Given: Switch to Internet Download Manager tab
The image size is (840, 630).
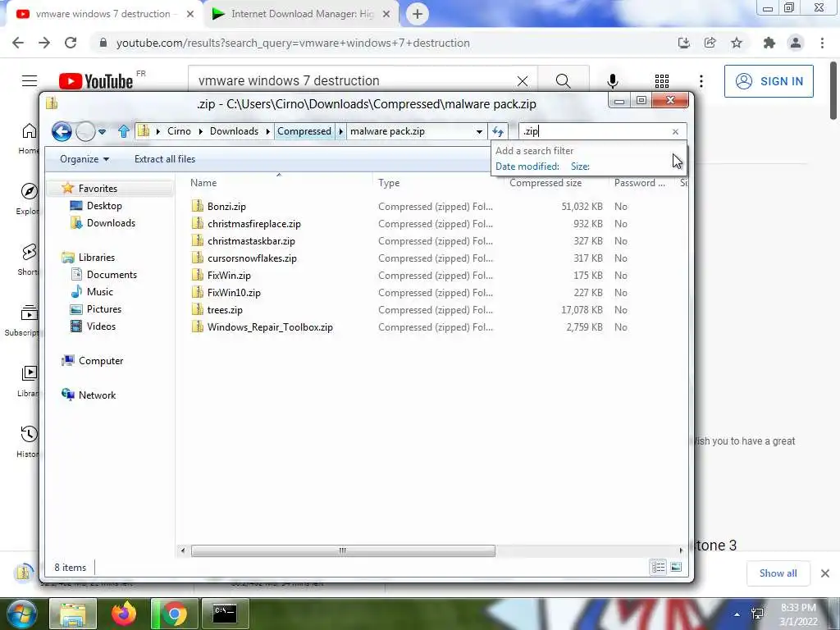Looking at the screenshot, I should 302,14.
